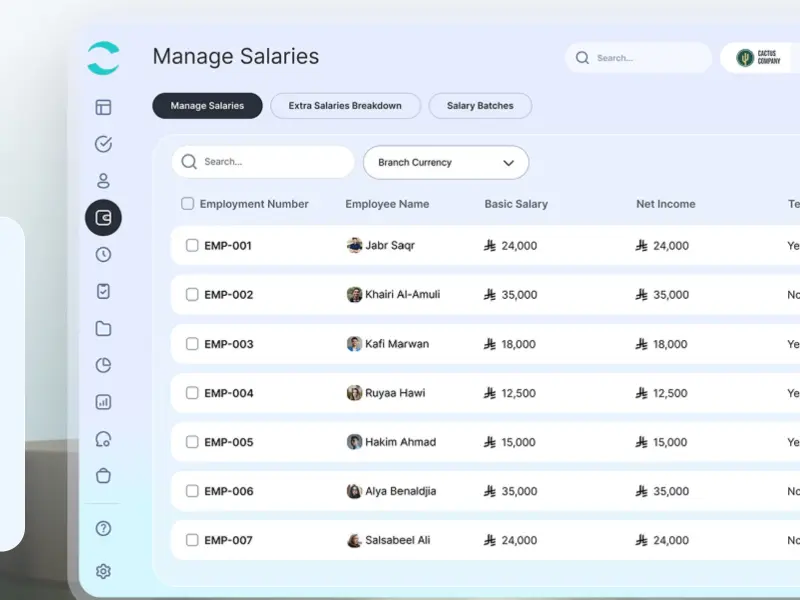
Task: Select the pie chart sidebar icon
Action: [103, 365]
